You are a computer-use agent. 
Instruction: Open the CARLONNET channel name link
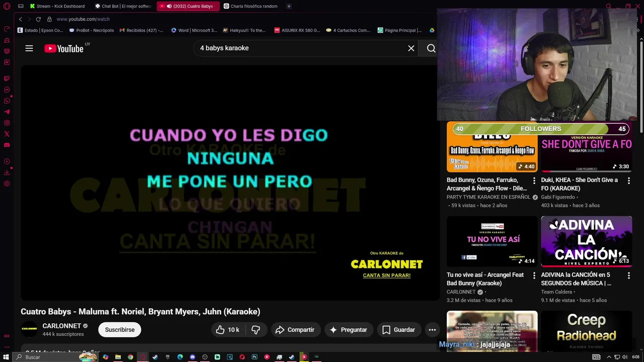coord(62,326)
